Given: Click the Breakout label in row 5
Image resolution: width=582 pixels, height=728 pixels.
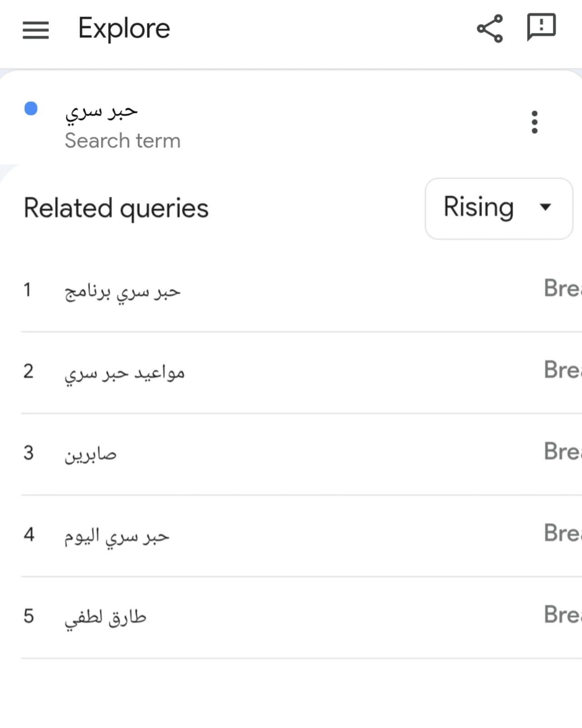Looking at the screenshot, I should [x=562, y=614].
